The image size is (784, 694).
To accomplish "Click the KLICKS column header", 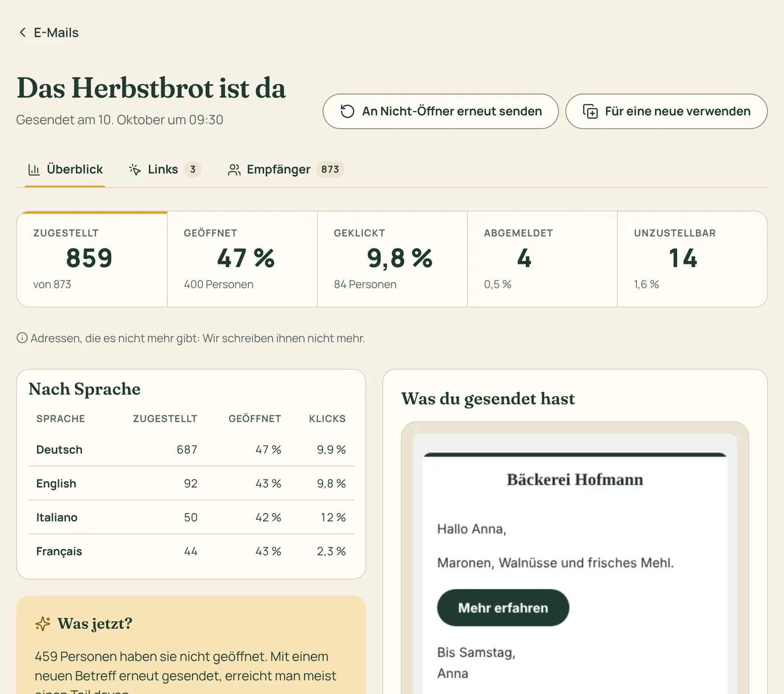I will pos(327,419).
